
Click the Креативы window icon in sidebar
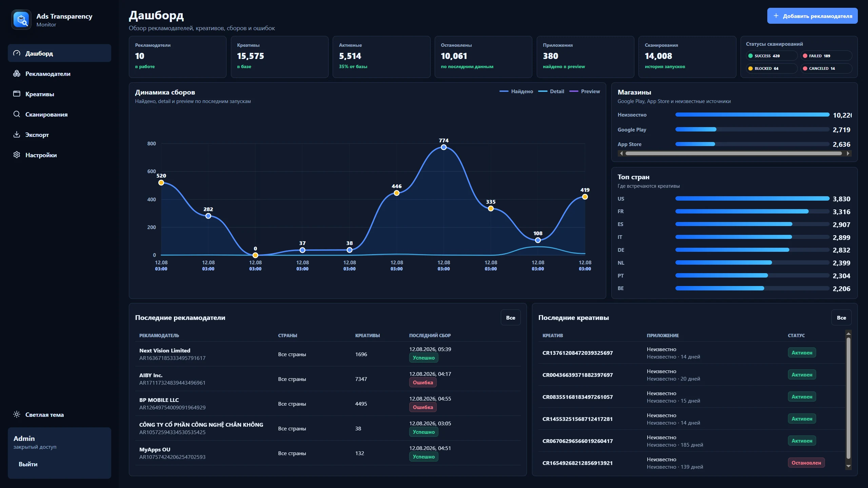[x=17, y=94]
